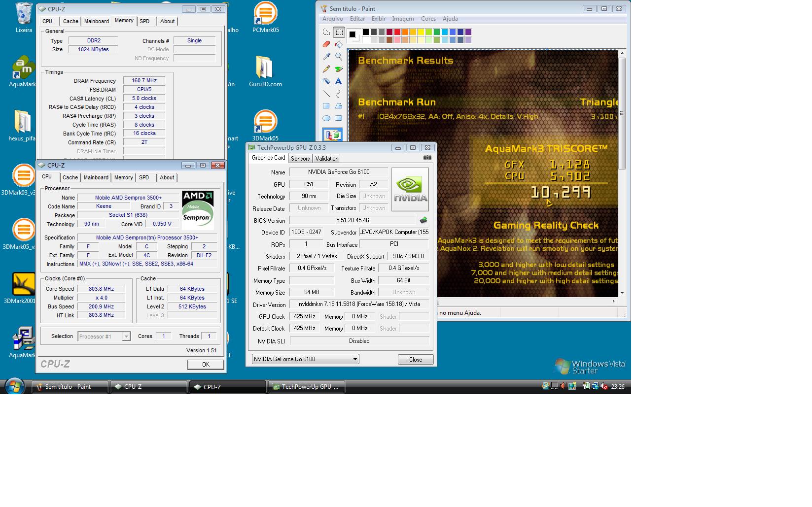Open the 3DMark05 desktop shortcut
This screenshot has width=812, height=507.
265,126
